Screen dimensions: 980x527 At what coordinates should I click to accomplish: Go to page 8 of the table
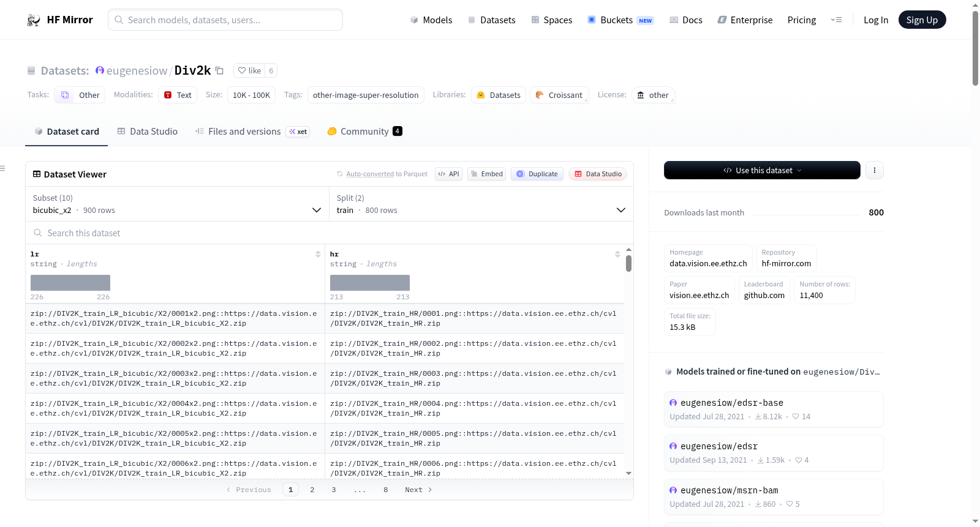coord(386,490)
